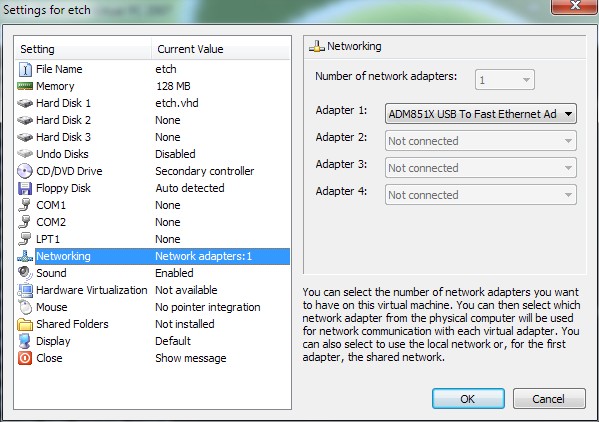Click the Default value for Display
This screenshot has height=422, width=599.
tap(173, 341)
